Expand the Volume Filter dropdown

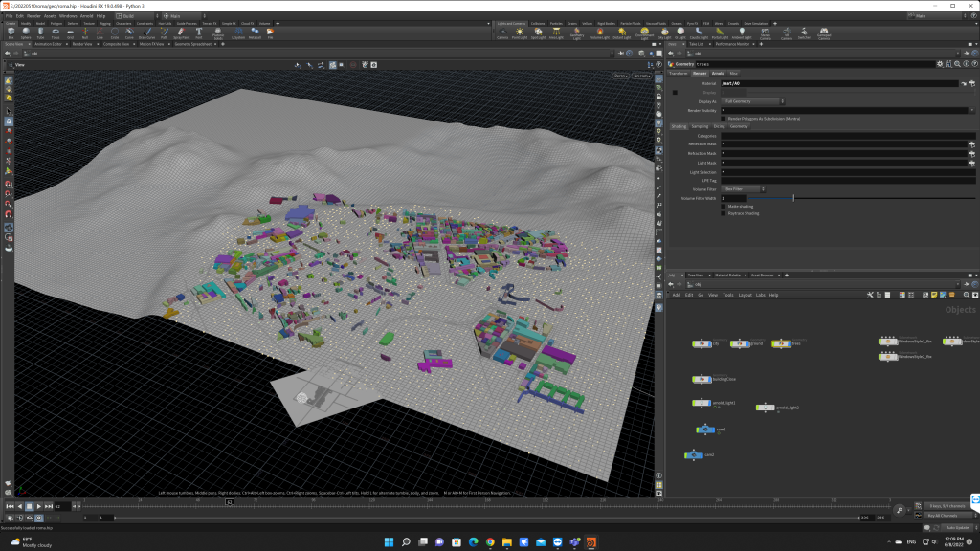pos(744,189)
